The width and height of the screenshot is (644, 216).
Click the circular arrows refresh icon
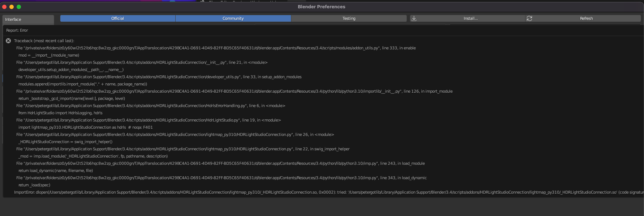[x=529, y=18]
